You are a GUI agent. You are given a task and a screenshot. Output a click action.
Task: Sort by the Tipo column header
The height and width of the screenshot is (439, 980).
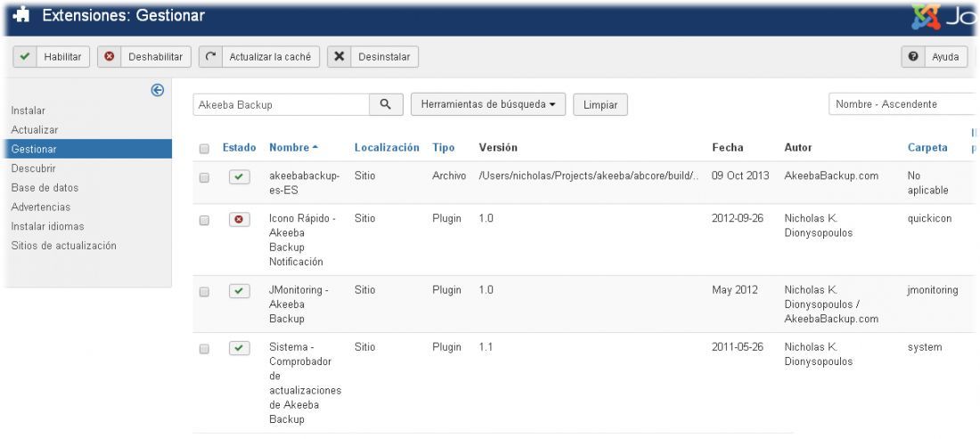(443, 148)
